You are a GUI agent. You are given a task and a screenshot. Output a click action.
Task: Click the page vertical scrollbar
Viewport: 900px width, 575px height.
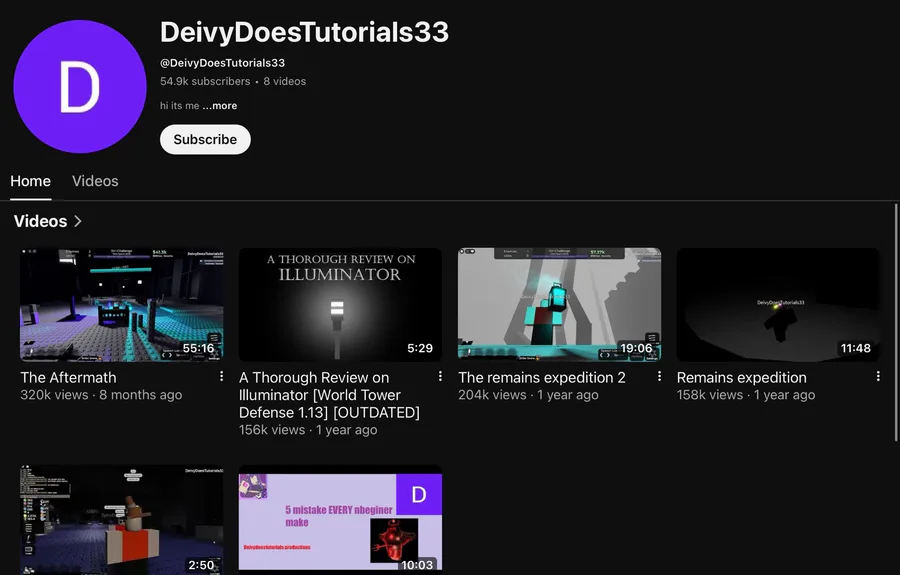[896, 323]
